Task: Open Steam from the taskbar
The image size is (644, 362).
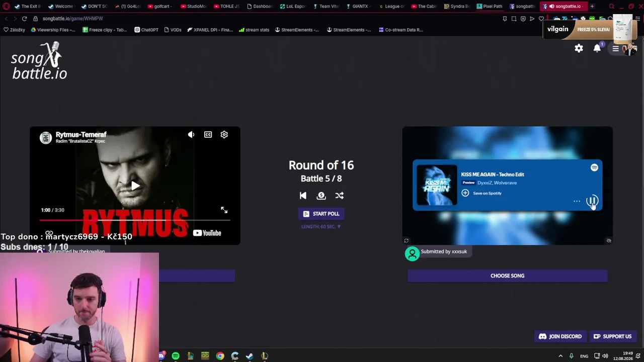Action: (250, 356)
